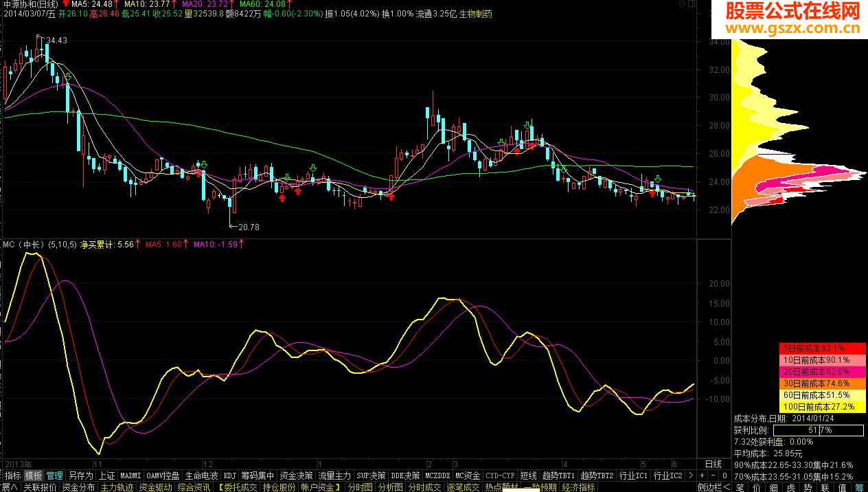Viewport: 868px width, 492px height.
Task: Switch to the 上证 indicator
Action: [106, 476]
